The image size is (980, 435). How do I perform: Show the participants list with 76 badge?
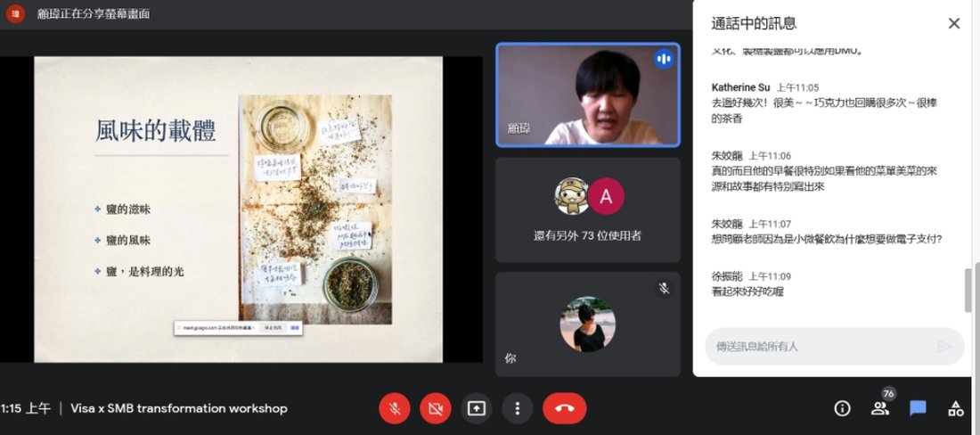point(880,408)
